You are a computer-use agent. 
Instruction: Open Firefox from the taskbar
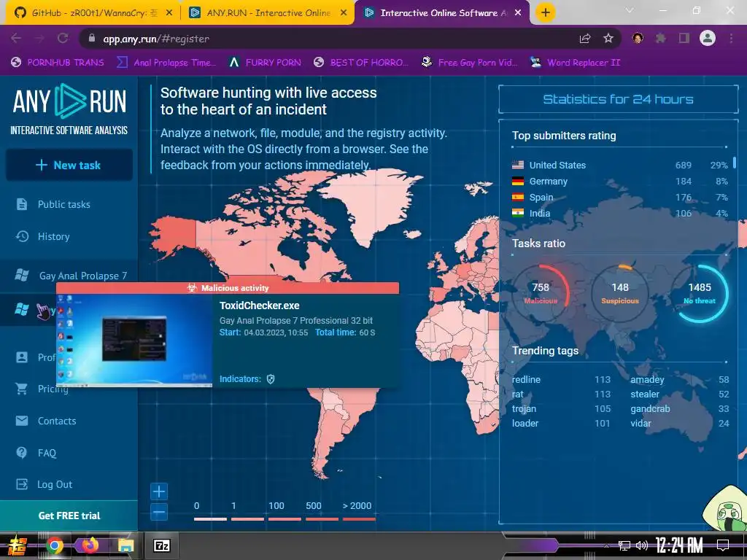90,545
